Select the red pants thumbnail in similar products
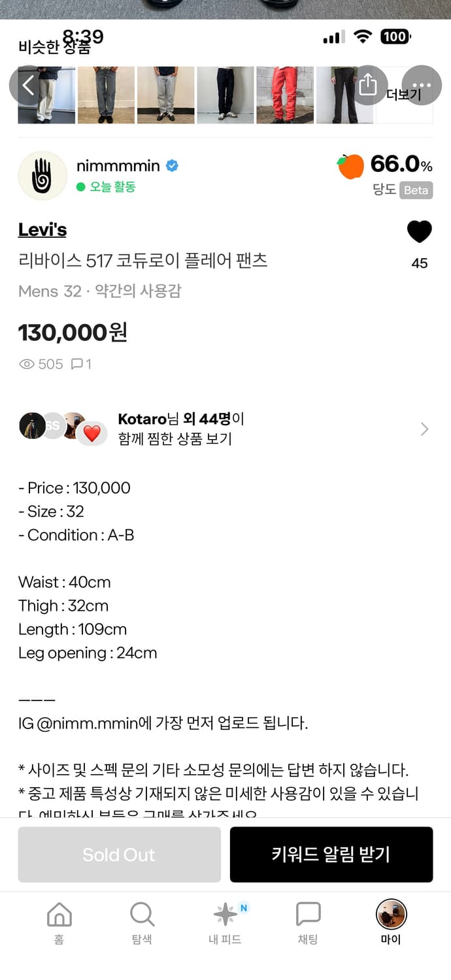The height and width of the screenshot is (980, 451). 284,94
